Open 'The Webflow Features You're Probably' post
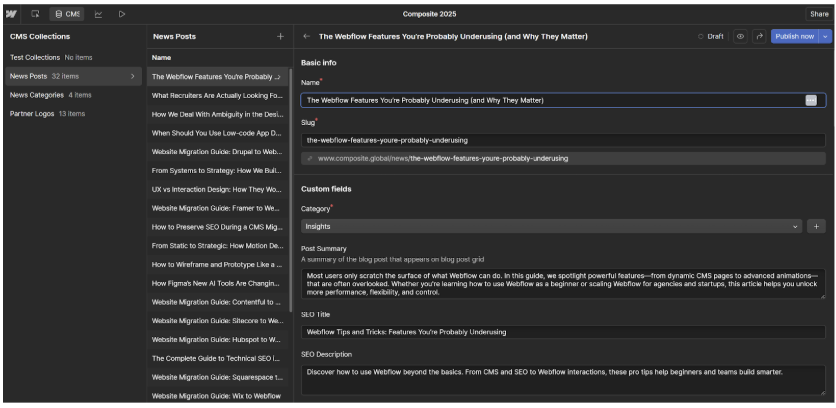The image size is (836, 408). click(x=218, y=77)
